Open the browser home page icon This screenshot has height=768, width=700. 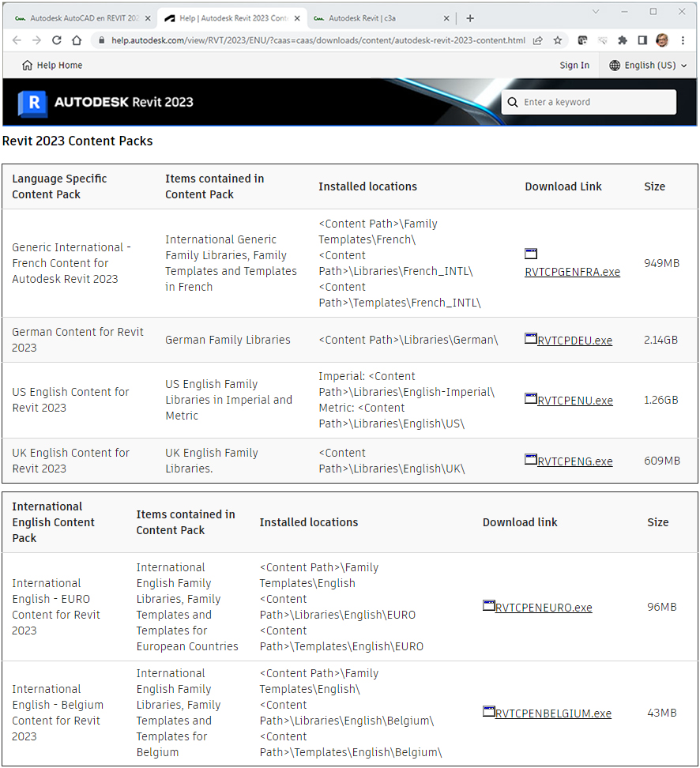coord(77,40)
